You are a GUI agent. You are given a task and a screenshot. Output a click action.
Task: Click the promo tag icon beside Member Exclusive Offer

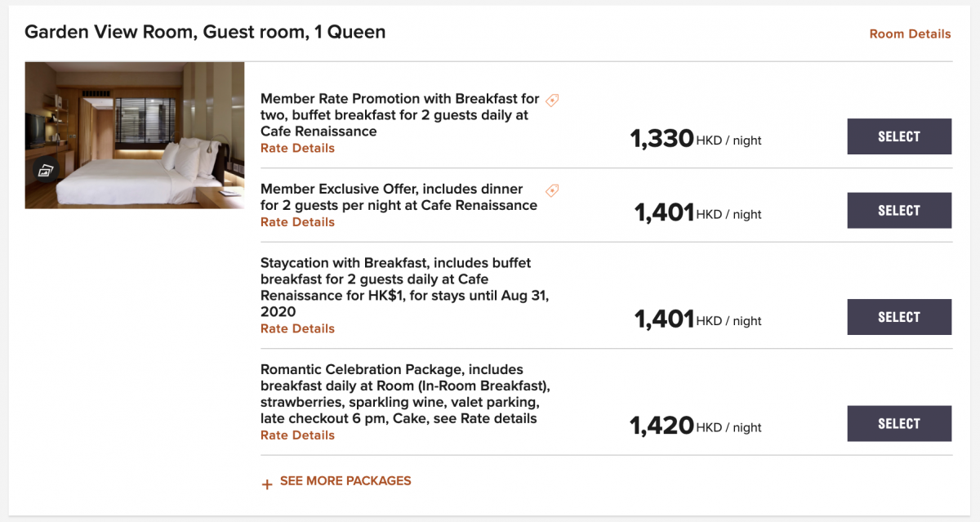point(552,190)
